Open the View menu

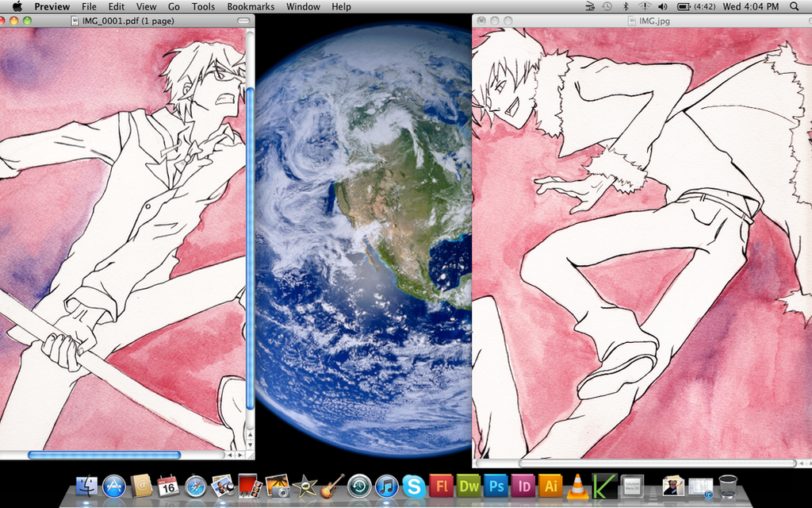pyautogui.click(x=146, y=6)
